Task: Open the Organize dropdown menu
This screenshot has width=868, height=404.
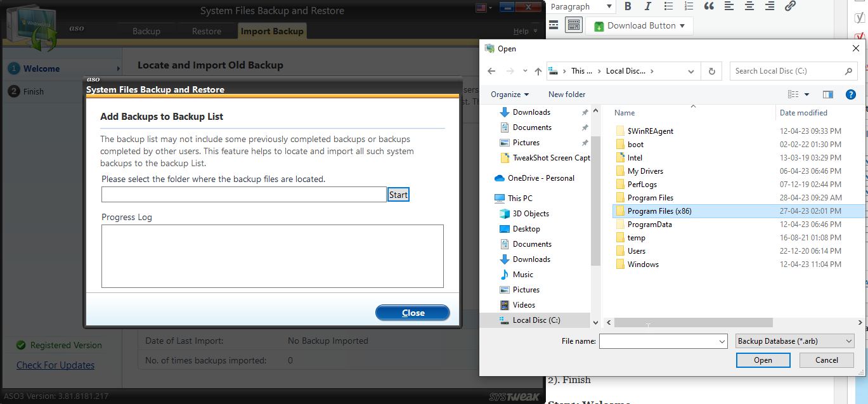Action: (510, 94)
